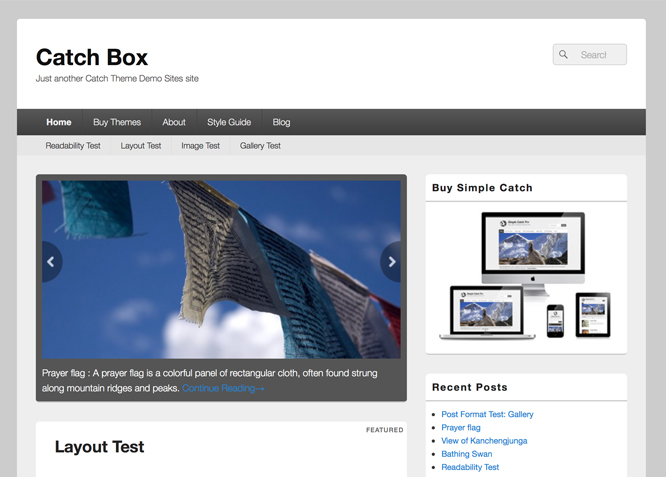This screenshot has height=477, width=666.
Task: Open Image Test from secondary menu
Action: point(200,146)
